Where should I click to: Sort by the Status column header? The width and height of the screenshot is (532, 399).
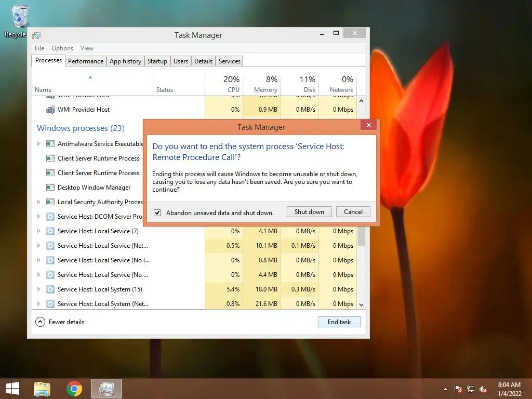179,85
